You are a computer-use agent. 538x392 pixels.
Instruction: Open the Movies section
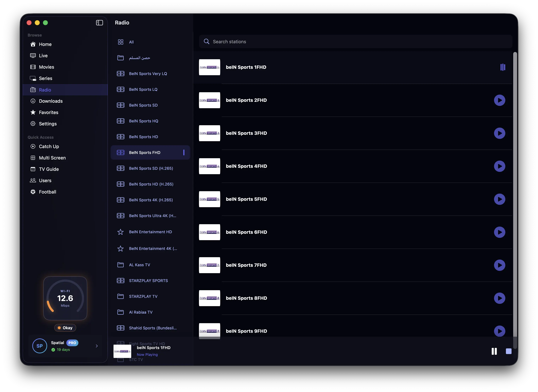65,67
